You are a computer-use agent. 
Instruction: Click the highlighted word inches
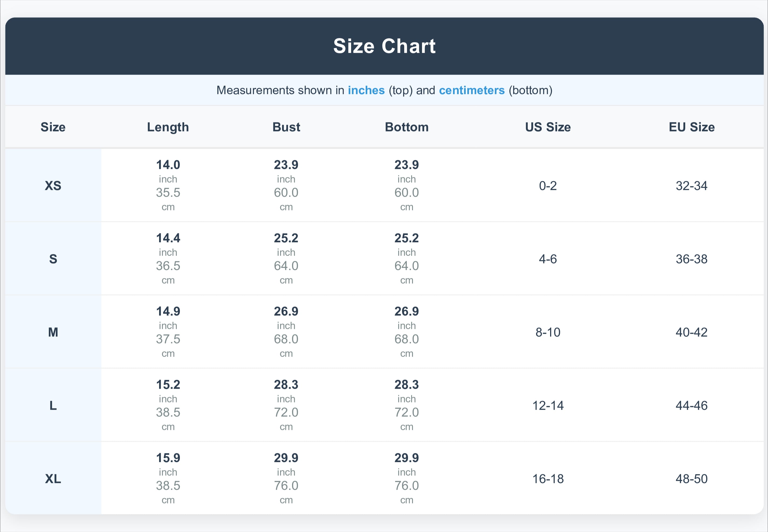click(x=366, y=90)
